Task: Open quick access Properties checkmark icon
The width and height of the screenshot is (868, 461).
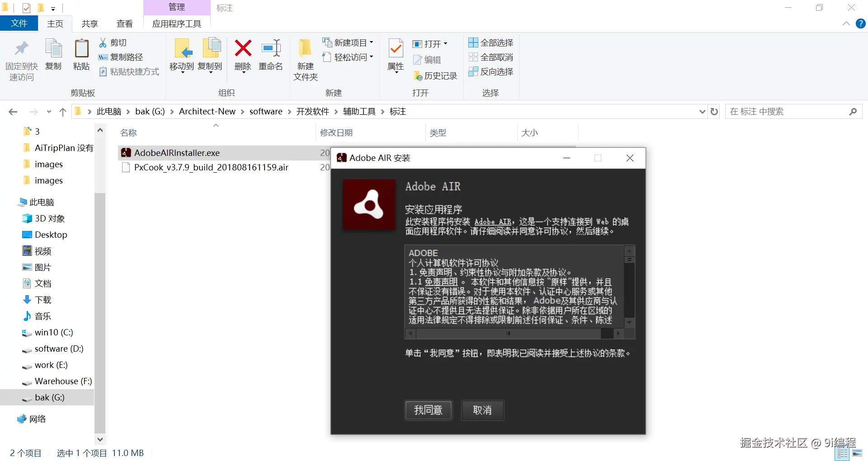Action: point(26,8)
